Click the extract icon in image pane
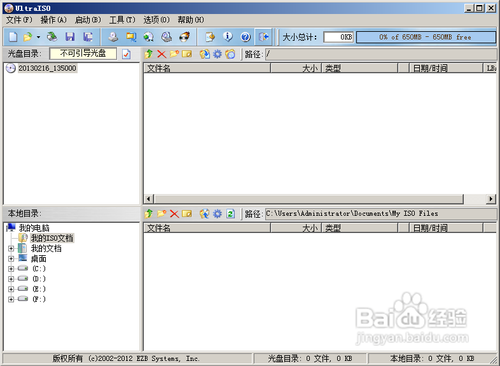 click(205, 54)
